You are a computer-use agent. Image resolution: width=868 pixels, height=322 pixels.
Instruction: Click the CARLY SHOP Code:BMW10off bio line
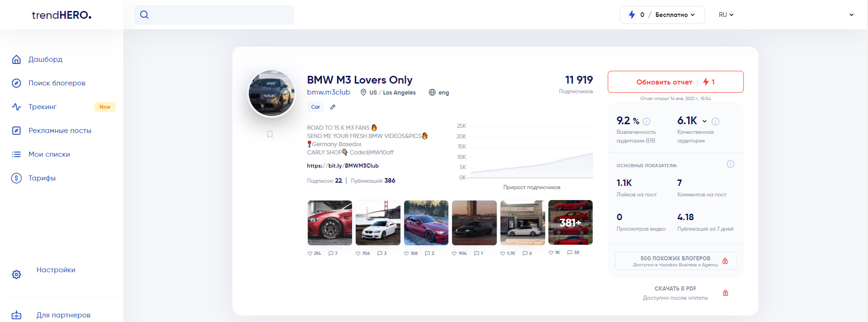coord(350,153)
